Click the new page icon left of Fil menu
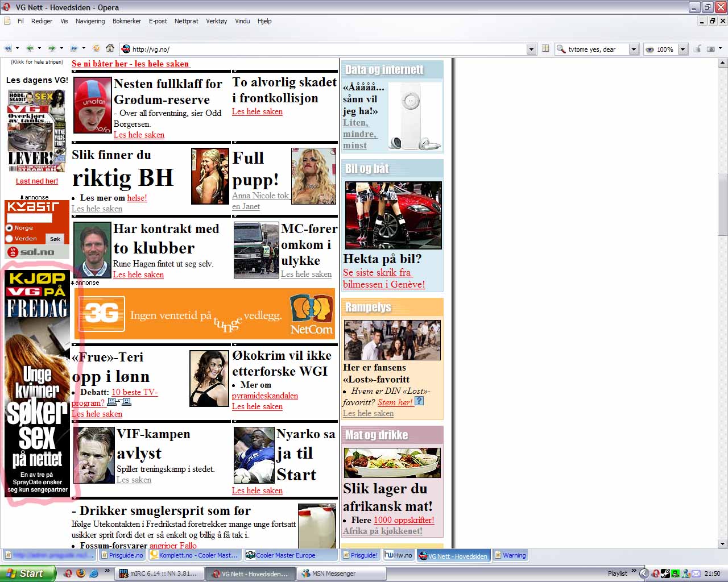This screenshot has width=728, height=582. (x=7, y=21)
